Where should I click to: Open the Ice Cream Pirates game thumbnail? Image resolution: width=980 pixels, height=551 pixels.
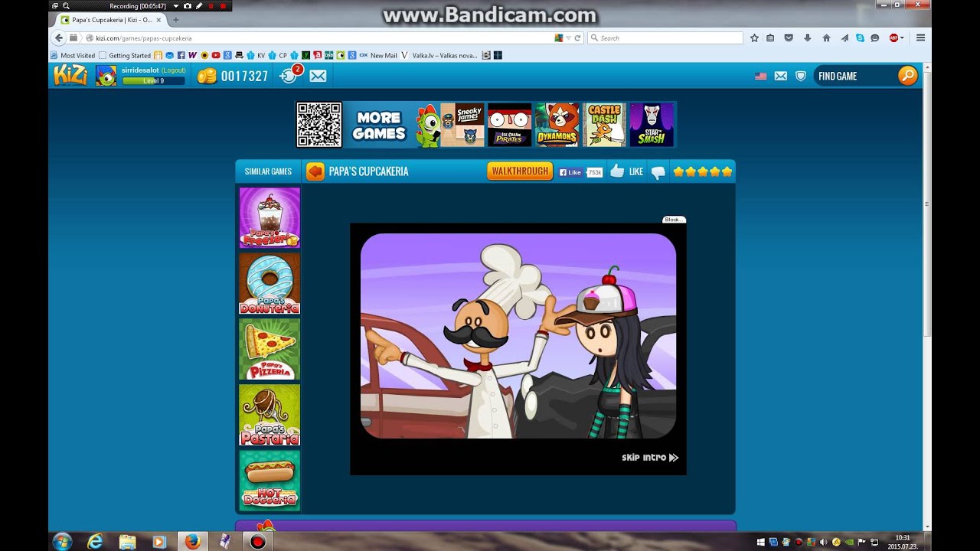click(x=509, y=125)
